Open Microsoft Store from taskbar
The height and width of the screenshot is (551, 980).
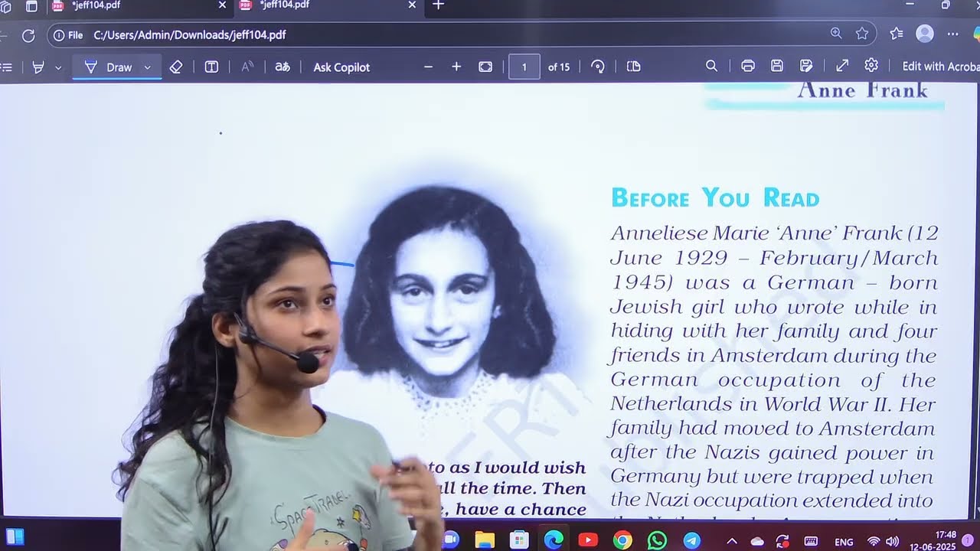[519, 540]
